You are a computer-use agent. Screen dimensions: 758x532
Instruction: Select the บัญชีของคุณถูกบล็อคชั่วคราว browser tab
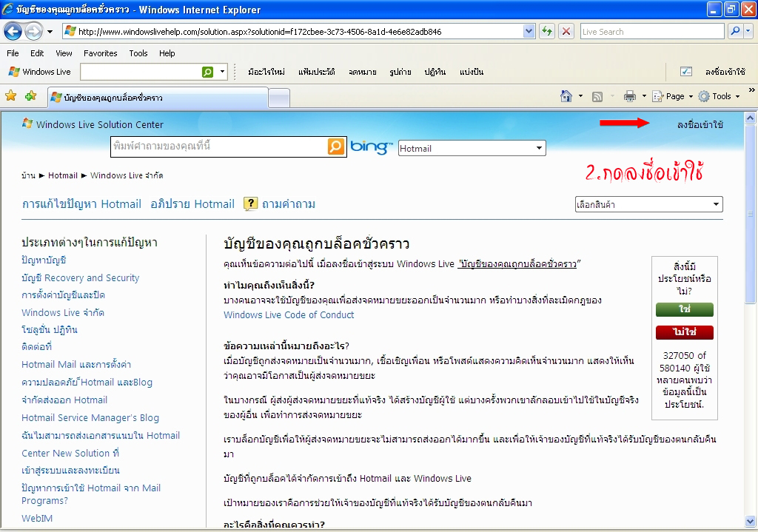coord(158,98)
